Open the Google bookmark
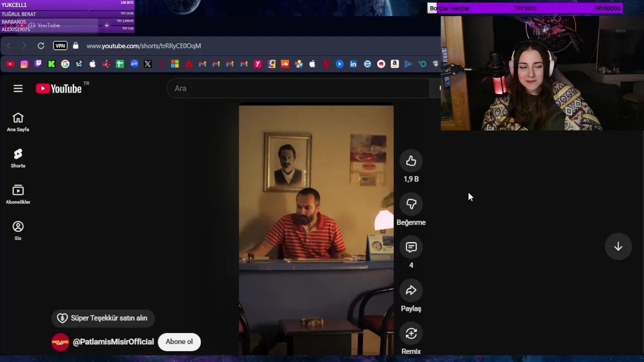The width and height of the screenshot is (644, 362). pyautogui.click(x=65, y=64)
